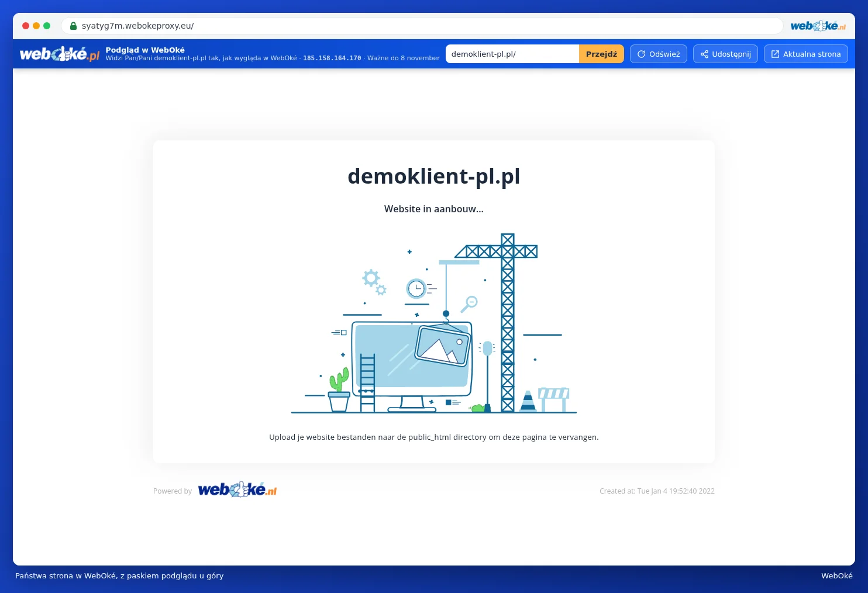Focus the demoklient-pl.pl/ URL input field
Image resolution: width=868 pixels, height=593 pixels.
(x=512, y=54)
